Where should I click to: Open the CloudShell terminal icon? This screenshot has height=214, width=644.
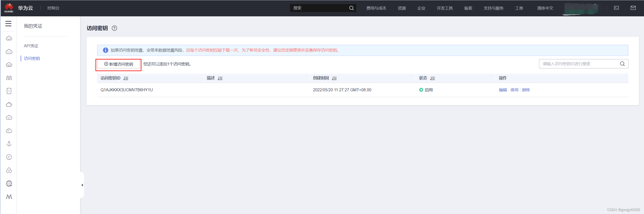click(617, 8)
